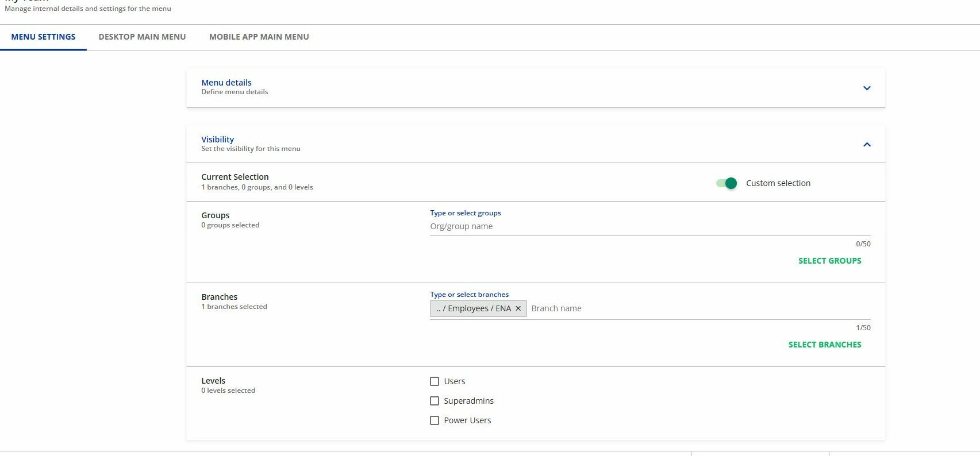Click the Custom selection label text
980x456 pixels.
coord(778,183)
